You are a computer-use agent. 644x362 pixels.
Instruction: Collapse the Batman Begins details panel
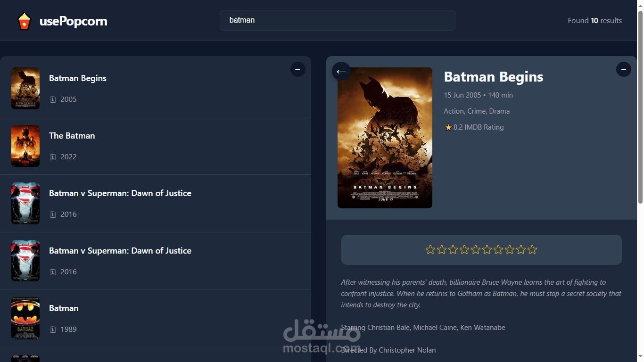pyautogui.click(x=623, y=69)
